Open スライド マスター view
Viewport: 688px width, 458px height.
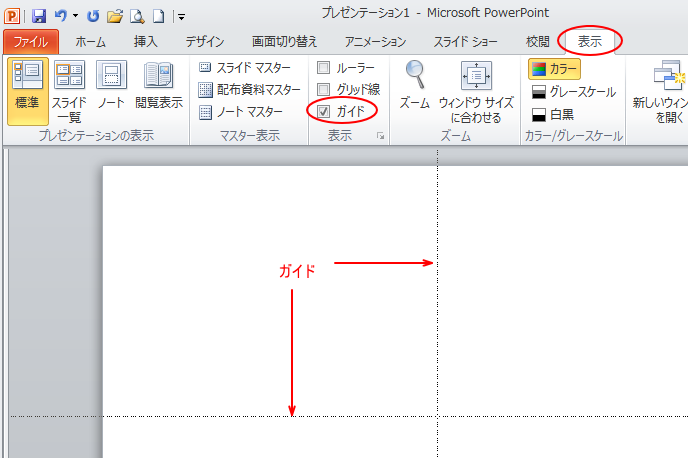[x=249, y=68]
